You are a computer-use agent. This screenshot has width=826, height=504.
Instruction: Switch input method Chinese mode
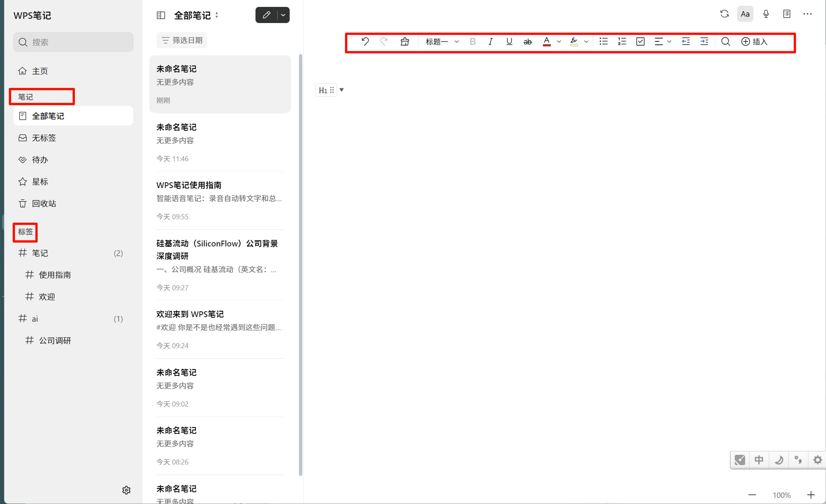pyautogui.click(x=759, y=460)
